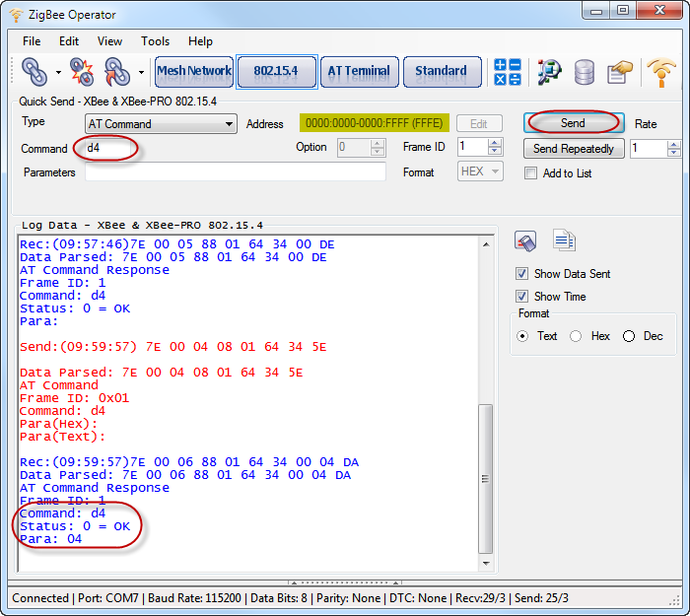
Task: Click the log vertical scrollbar thumb
Action: click(485, 479)
